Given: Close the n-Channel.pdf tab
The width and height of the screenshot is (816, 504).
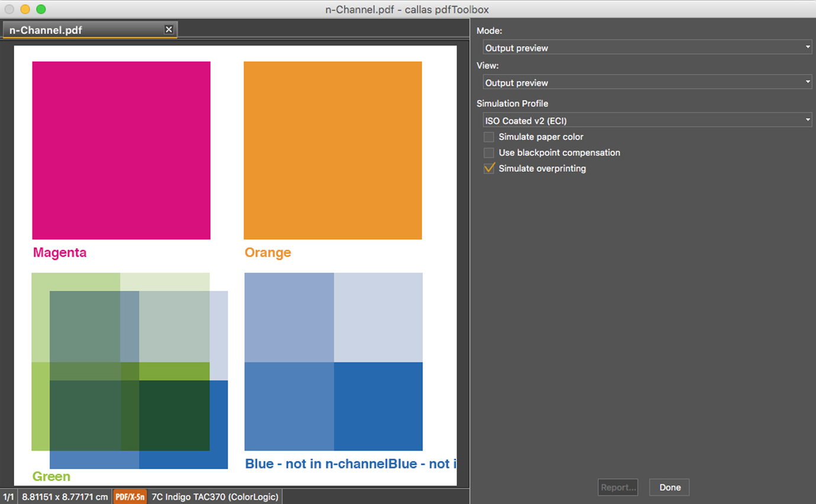Looking at the screenshot, I should tap(169, 30).
